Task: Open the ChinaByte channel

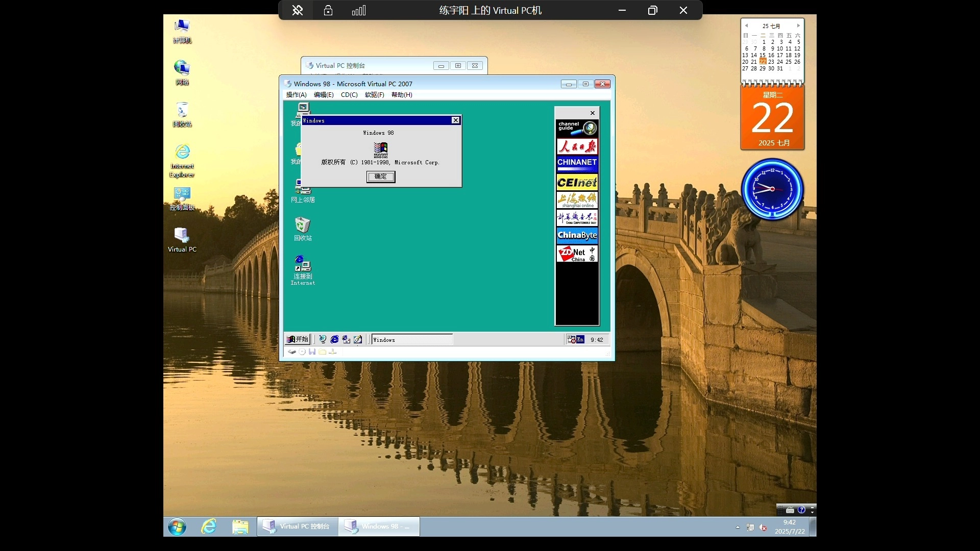Action: pos(577,235)
